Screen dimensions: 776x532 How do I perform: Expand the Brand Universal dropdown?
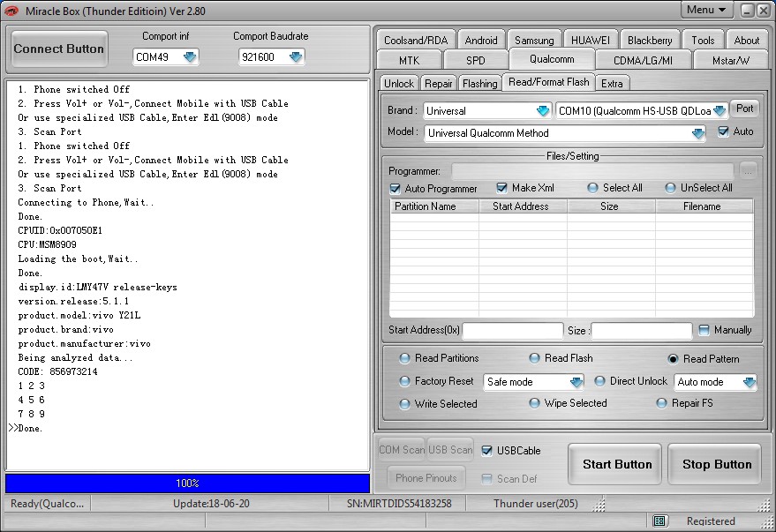tap(543, 111)
